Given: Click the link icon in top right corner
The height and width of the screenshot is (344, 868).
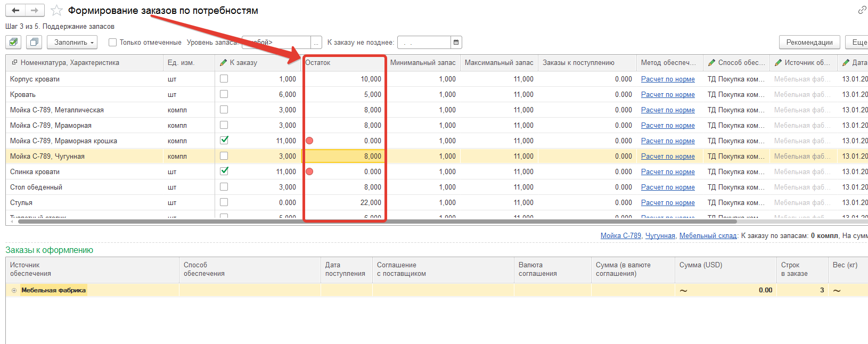Looking at the screenshot, I should coord(862,10).
